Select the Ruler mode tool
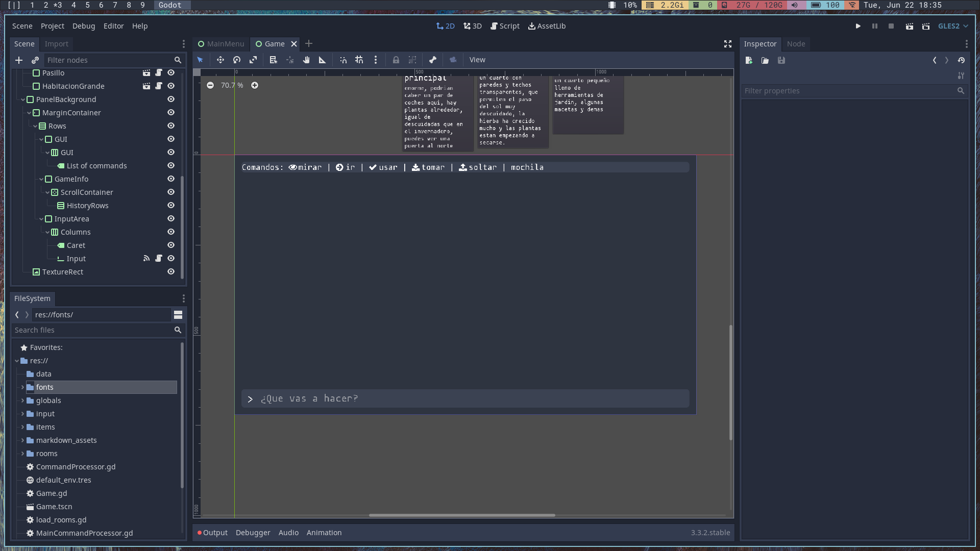This screenshot has width=980, height=551. (x=323, y=60)
